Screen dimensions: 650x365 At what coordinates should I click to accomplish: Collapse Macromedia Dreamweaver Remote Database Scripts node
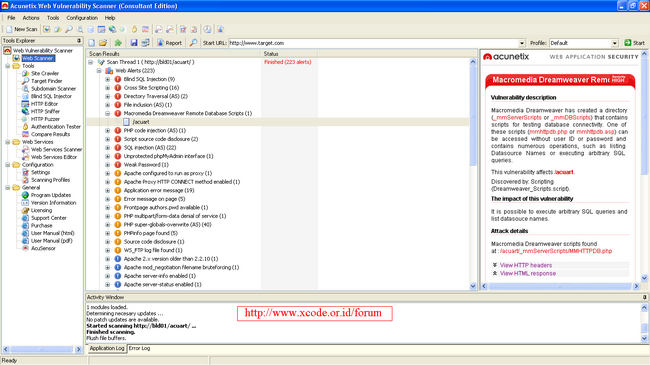(x=107, y=113)
